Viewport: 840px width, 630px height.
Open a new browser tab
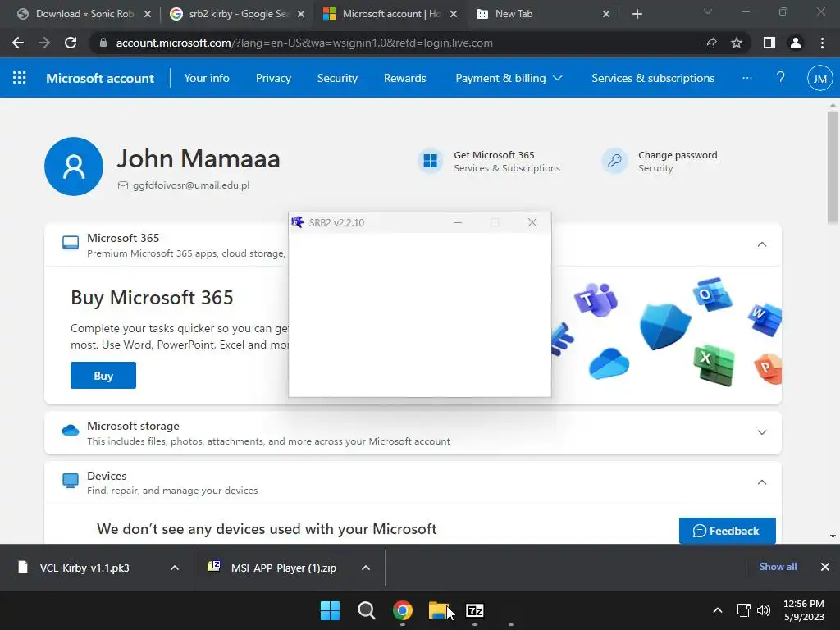tap(637, 14)
